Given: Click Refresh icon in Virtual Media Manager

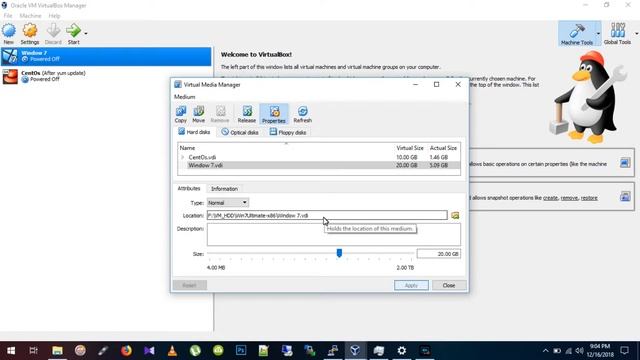Looking at the screenshot, I should 302,114.
